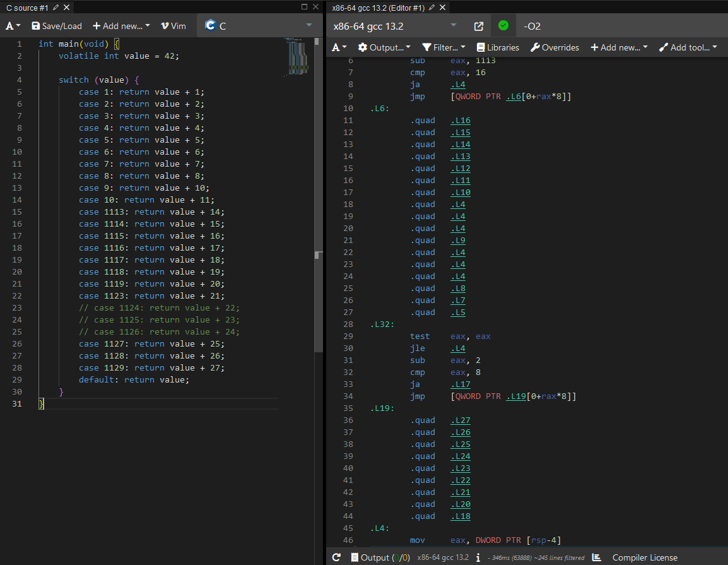Screen dimensions: 728x565
Task: Click the green compilation status checkmark
Action: [x=503, y=26]
